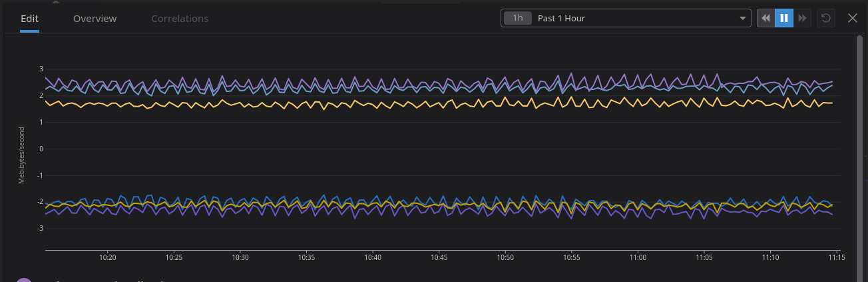Click the purple line near value 3

pyautogui.click(x=570, y=74)
